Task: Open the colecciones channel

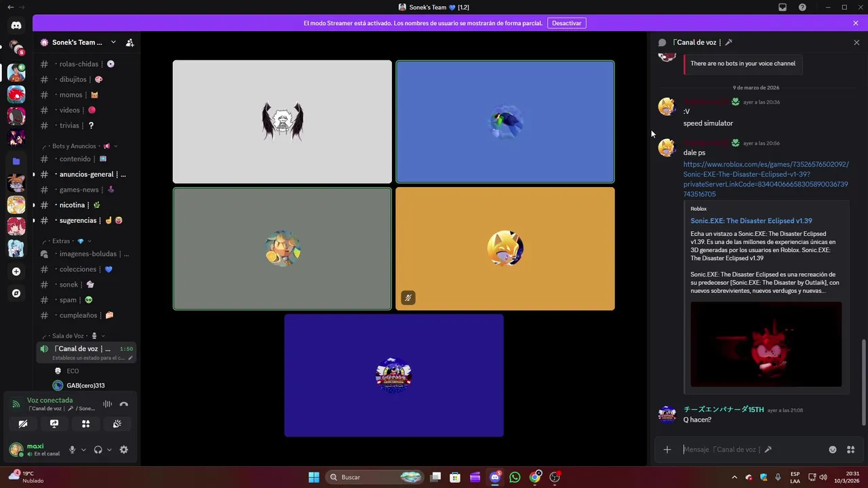Action: [87, 269]
